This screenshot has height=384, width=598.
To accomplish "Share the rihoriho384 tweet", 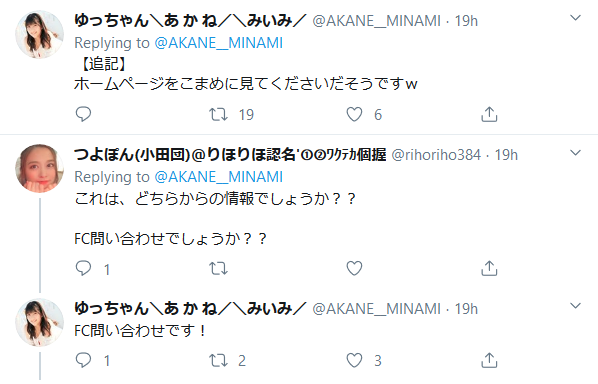I will point(489,268).
